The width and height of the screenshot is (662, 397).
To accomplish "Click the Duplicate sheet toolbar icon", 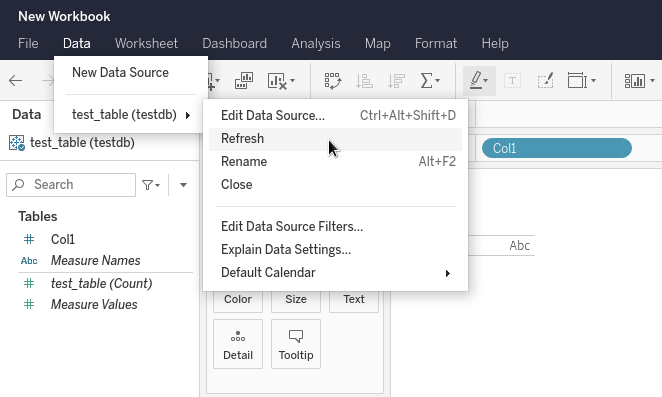I will (244, 80).
